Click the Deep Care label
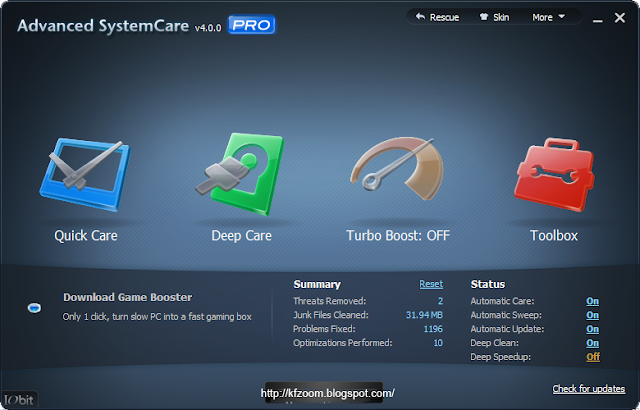The width and height of the screenshot is (640, 410). point(241,235)
